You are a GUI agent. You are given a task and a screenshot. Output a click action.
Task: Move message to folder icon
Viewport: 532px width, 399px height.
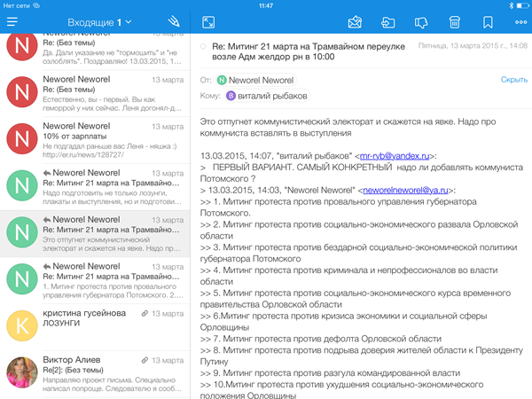(387, 22)
